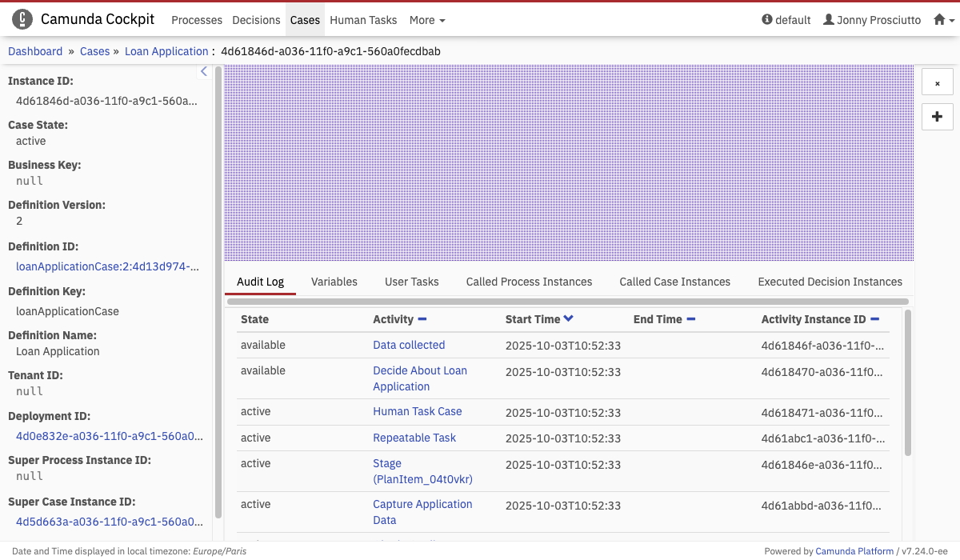Click the engine info icon beside default
Screen dimensions: 960x560
click(x=767, y=20)
